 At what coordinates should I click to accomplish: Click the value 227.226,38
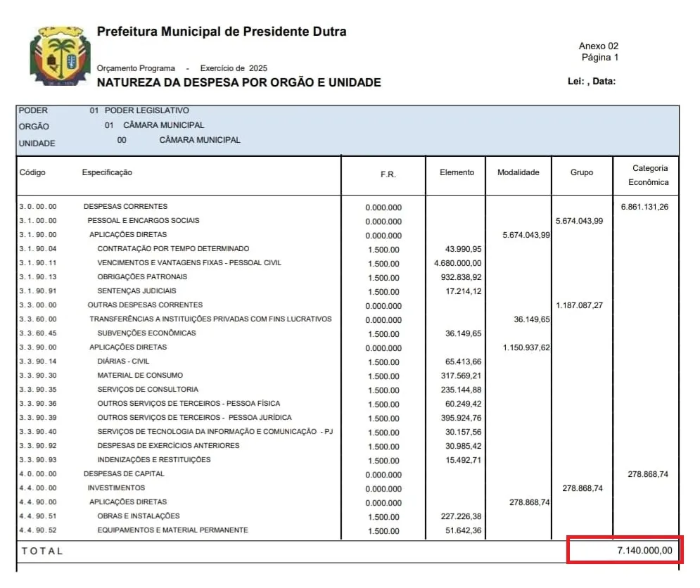tap(462, 516)
